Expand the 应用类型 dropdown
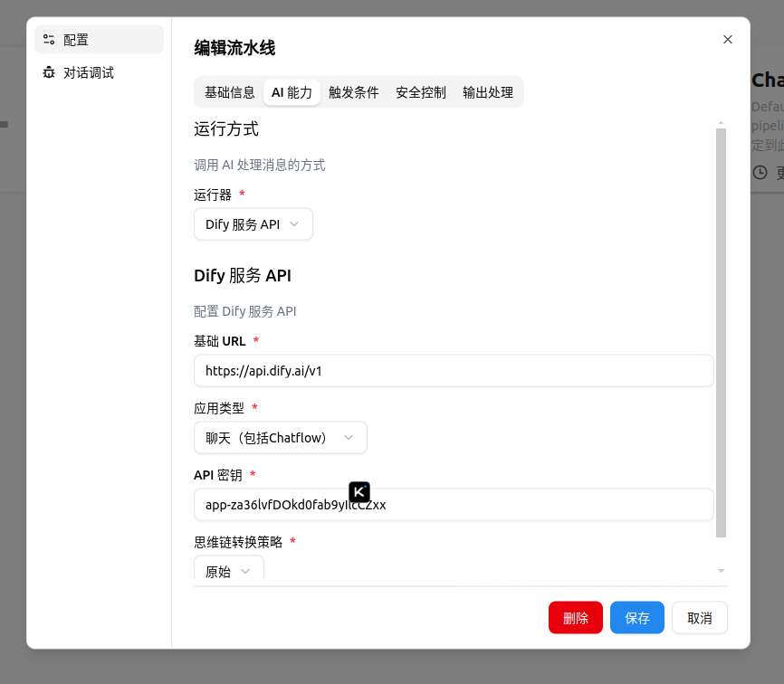Viewport: 784px width, 684px height. coord(281,438)
